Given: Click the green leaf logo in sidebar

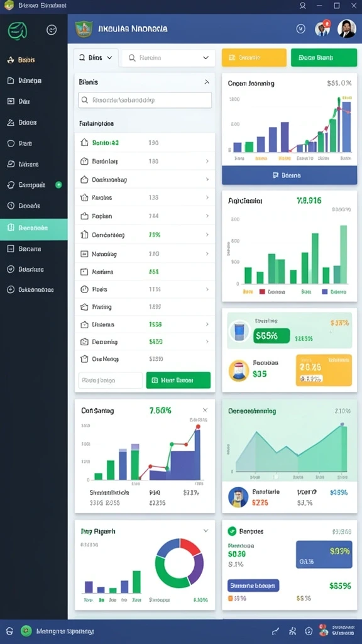Looking at the screenshot, I should [x=18, y=30].
